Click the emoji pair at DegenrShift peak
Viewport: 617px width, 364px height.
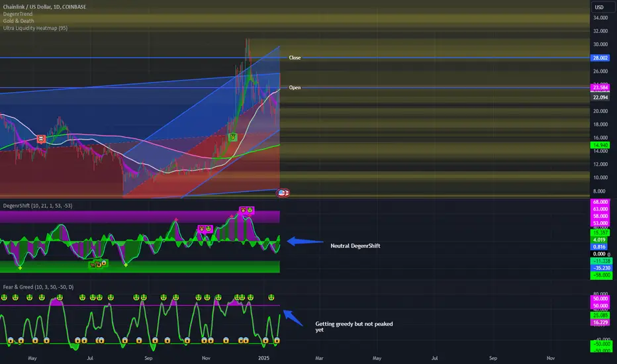pyautogui.click(x=247, y=210)
